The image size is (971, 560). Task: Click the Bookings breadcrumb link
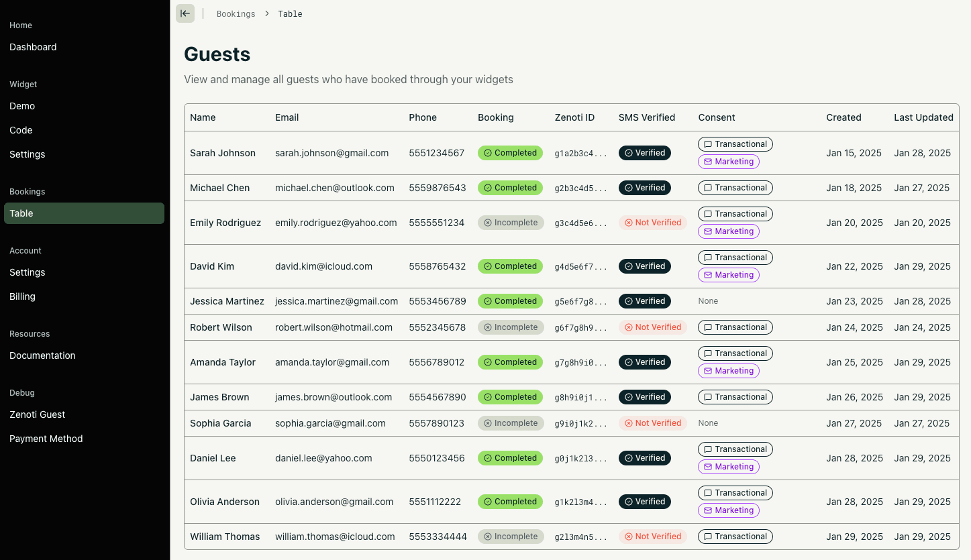[236, 14]
